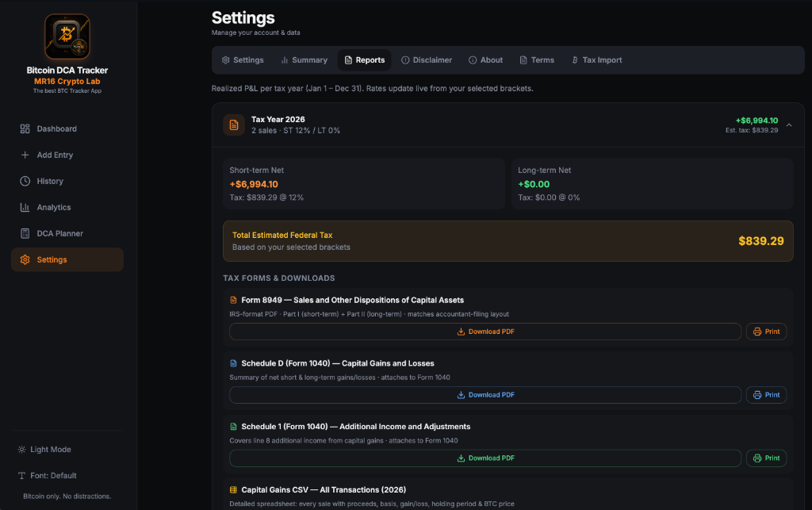This screenshot has width=812, height=510.
Task: Click the orange Settings gear in sidebar
Action: tap(25, 259)
